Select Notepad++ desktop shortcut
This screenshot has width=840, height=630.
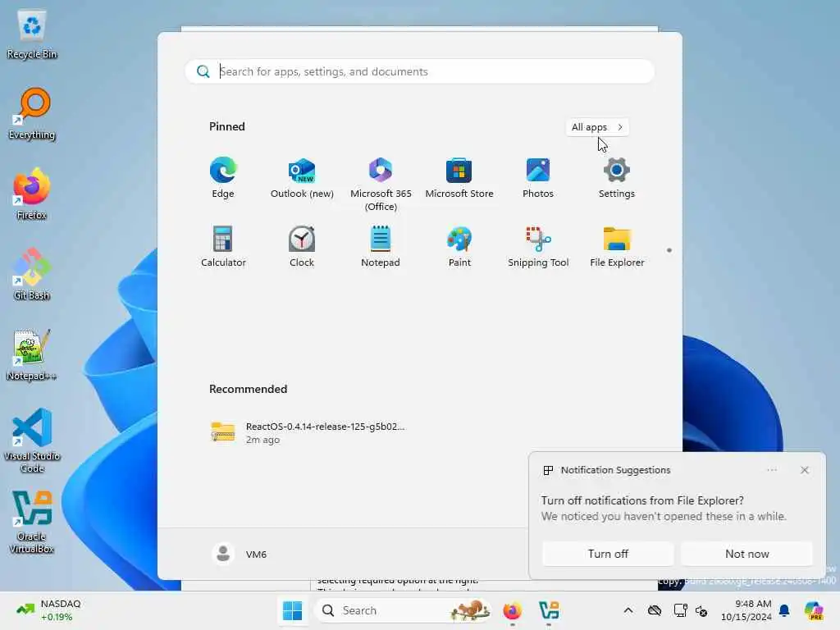[32, 356]
